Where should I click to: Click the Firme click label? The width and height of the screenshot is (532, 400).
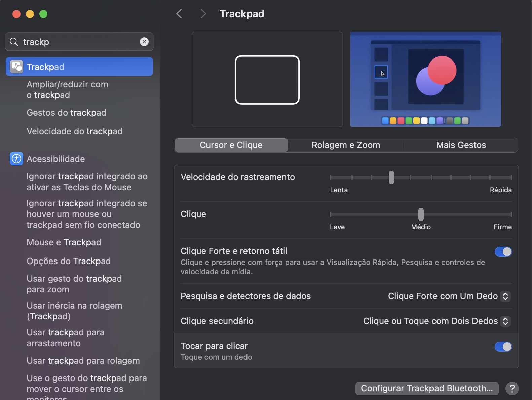503,227
